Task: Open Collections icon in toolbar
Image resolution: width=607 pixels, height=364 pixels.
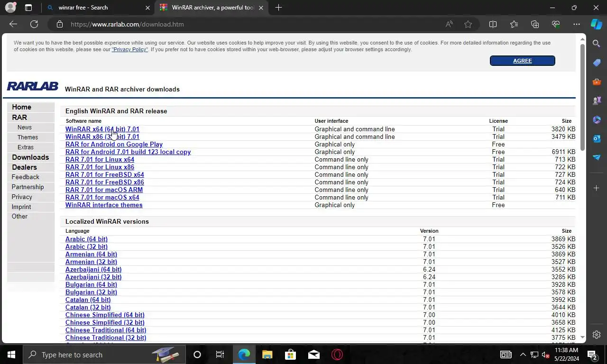Action: 535,24
